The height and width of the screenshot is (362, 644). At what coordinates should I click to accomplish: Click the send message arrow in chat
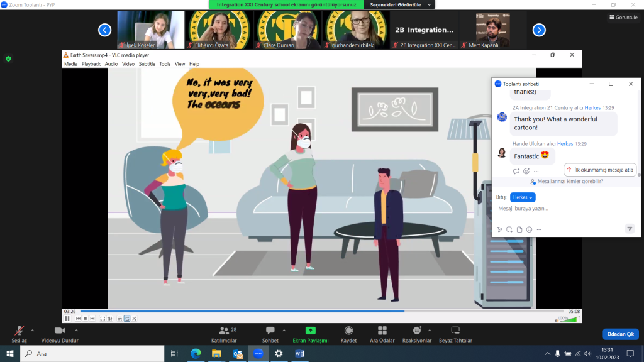[x=629, y=229]
